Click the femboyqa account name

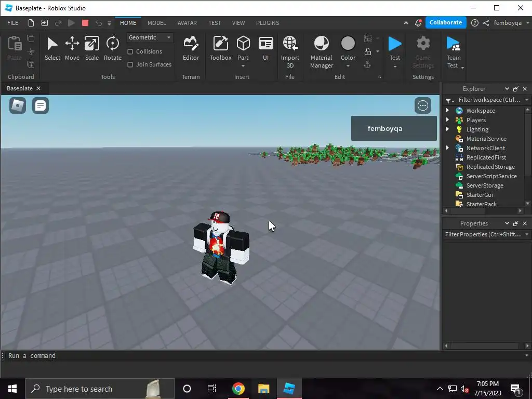click(x=508, y=23)
